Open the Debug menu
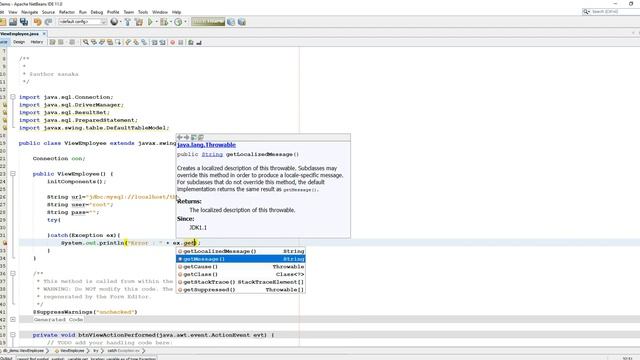Image resolution: width=640 pixels, height=360 pixels. pyautogui.click(x=97, y=12)
